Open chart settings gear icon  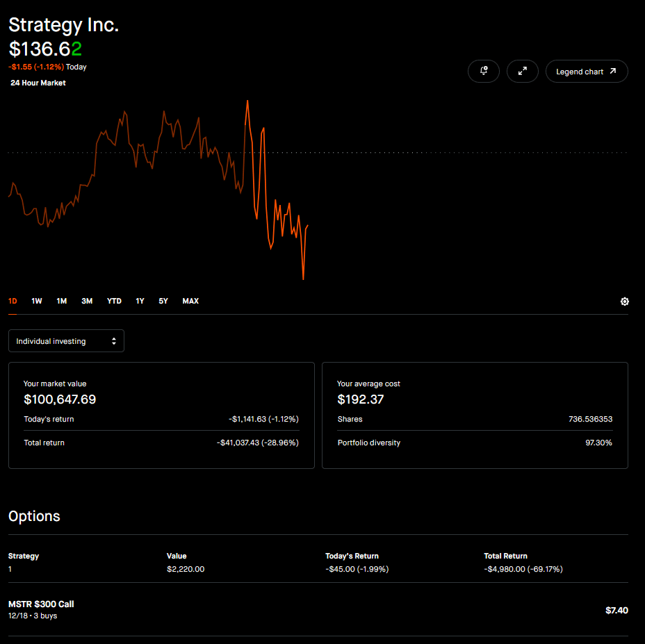tap(624, 302)
